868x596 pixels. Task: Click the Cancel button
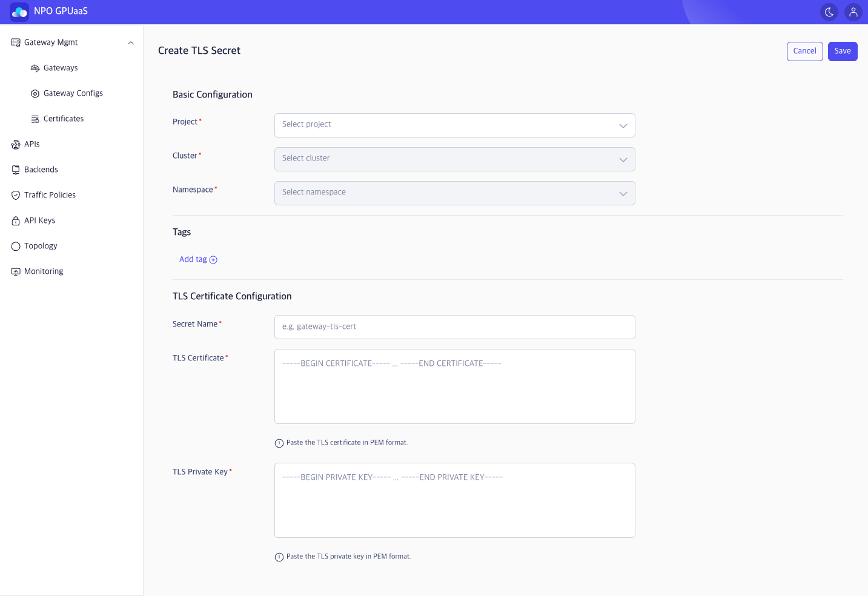coord(805,51)
